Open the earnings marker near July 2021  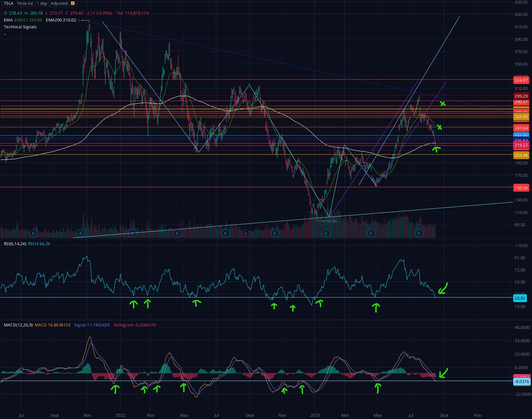pos(32,232)
